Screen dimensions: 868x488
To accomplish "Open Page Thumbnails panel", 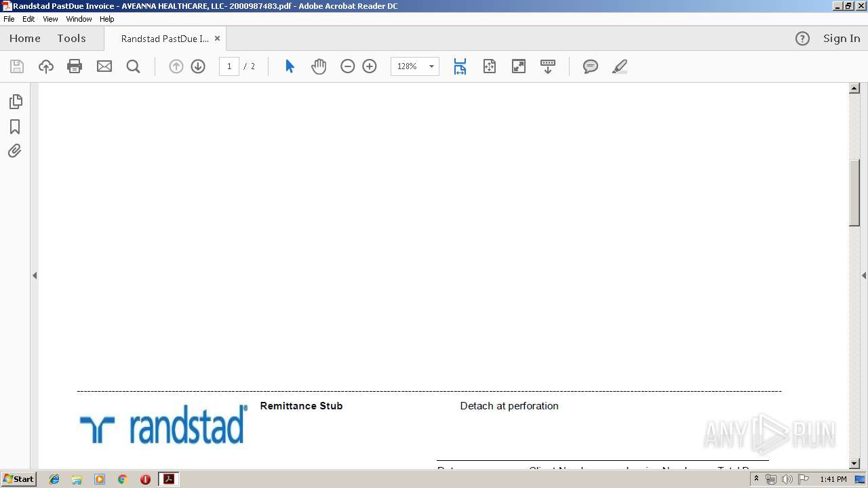I will [15, 102].
